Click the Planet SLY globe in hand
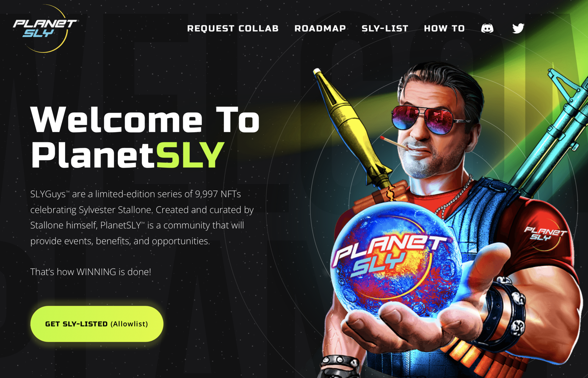Viewport: 588px width, 378px height. (396, 259)
